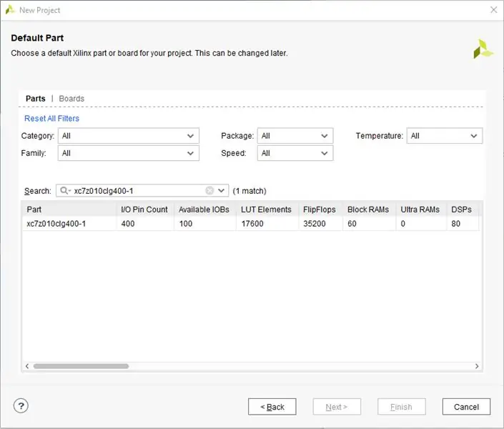Open the Package dropdown

[295, 136]
